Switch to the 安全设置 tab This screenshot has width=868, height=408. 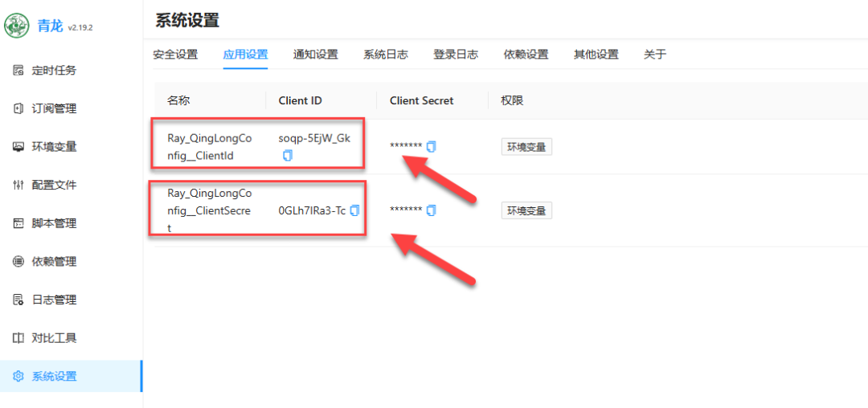click(x=175, y=54)
